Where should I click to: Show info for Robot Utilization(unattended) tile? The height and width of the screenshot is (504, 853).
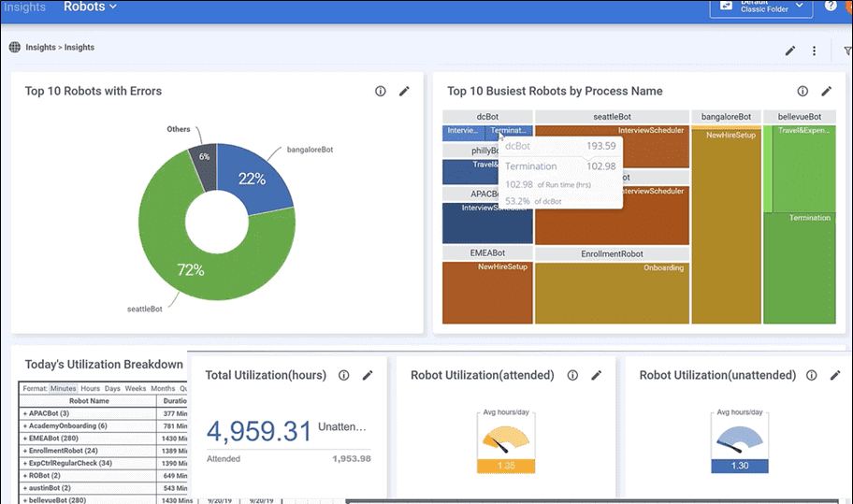click(811, 375)
